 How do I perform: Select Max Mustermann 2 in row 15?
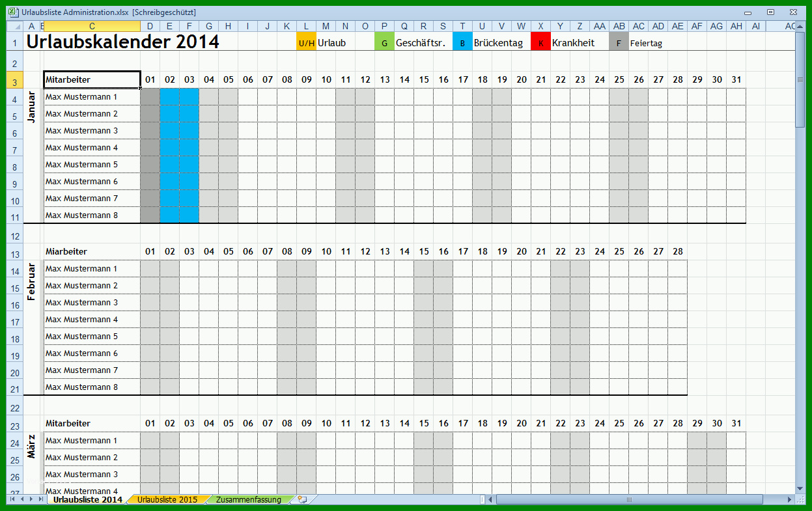(x=92, y=286)
